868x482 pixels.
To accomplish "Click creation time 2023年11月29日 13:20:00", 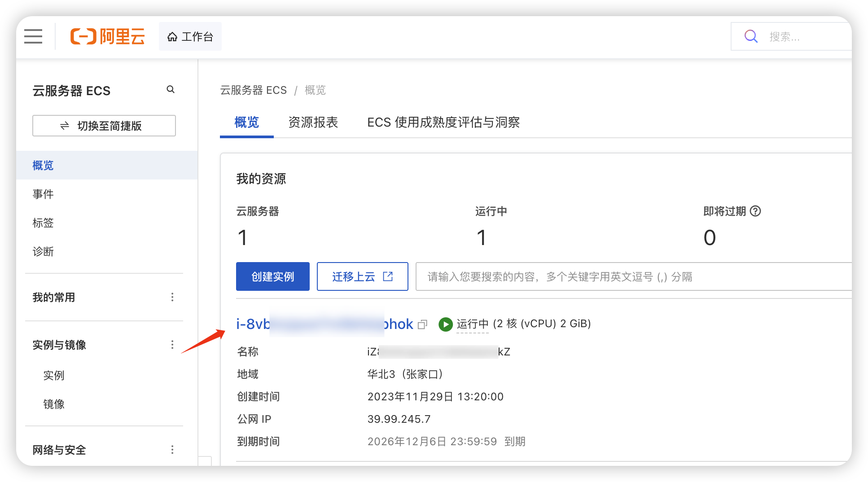I will 435,397.
